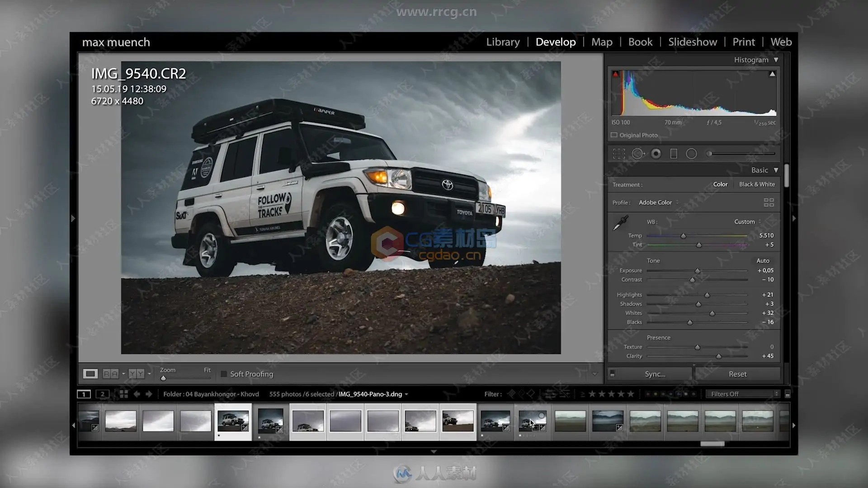The image size is (868, 488).
Task: Open the Profile Browser grid icon
Action: 769,202
